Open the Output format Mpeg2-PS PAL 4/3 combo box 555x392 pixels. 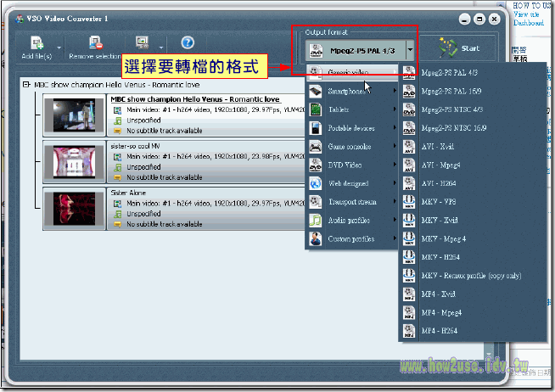[x=360, y=50]
